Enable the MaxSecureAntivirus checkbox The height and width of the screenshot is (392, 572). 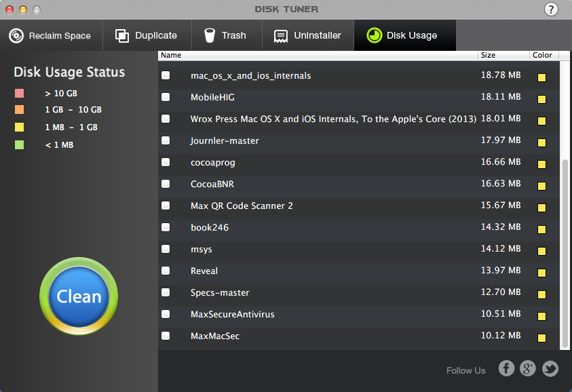[x=166, y=314]
